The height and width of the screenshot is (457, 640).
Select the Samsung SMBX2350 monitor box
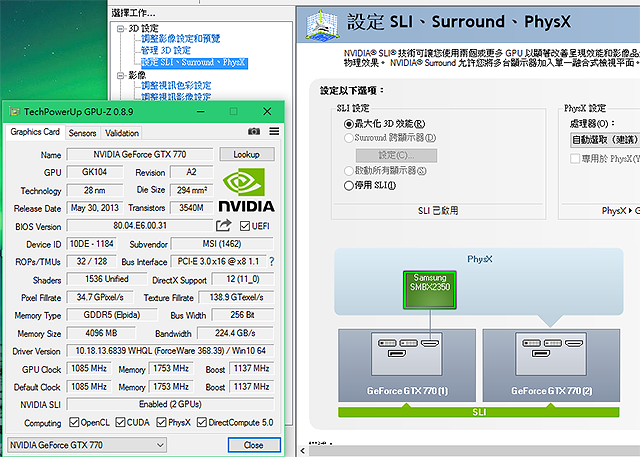(x=429, y=290)
